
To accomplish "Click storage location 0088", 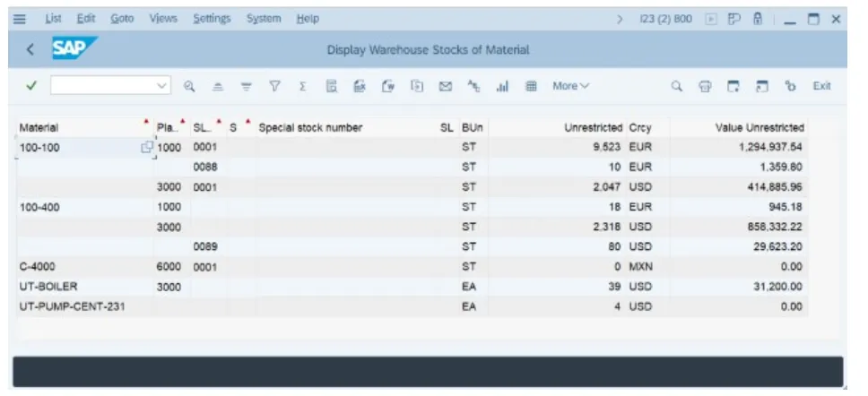I will (x=204, y=167).
